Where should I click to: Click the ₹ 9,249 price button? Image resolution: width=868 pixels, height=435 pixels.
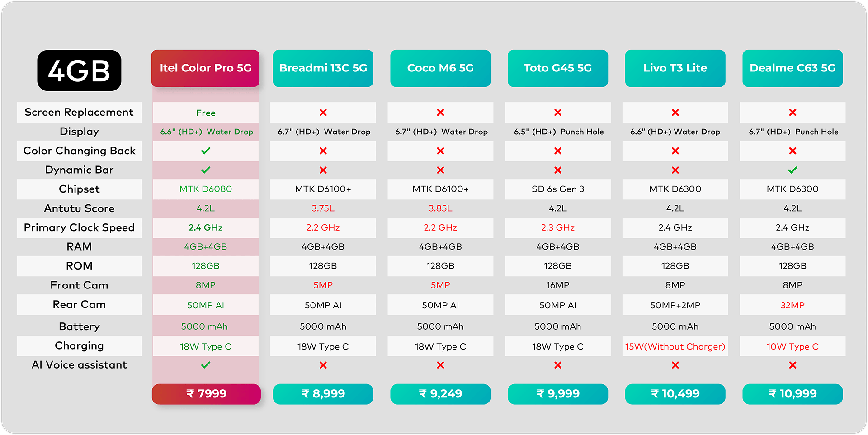point(440,394)
